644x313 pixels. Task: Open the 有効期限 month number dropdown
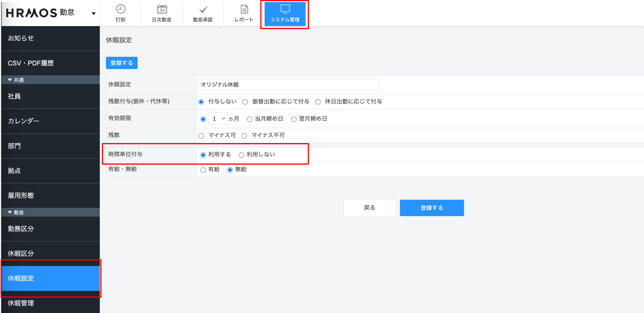(218, 119)
